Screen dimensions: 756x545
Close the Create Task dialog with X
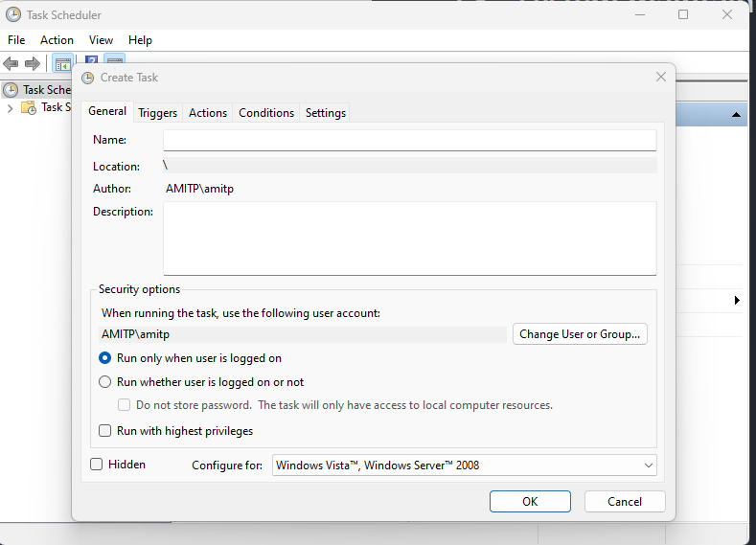pyautogui.click(x=660, y=78)
